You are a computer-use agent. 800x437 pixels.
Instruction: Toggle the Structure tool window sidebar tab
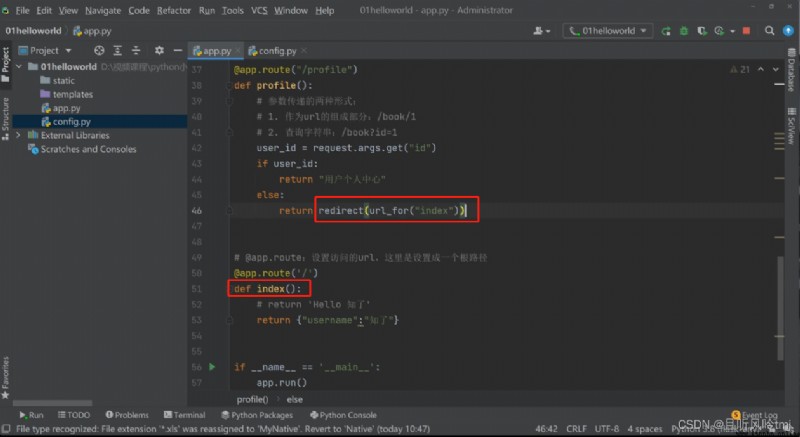pos(6,118)
